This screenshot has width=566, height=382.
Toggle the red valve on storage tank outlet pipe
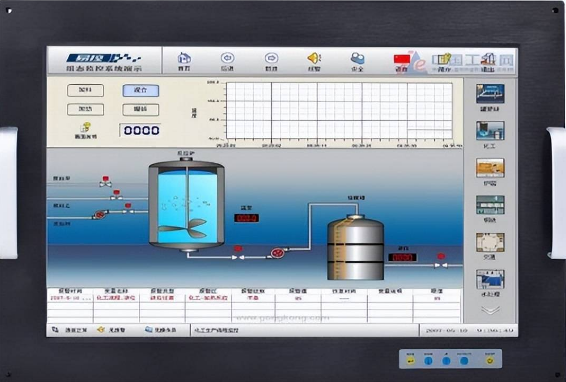point(441,261)
